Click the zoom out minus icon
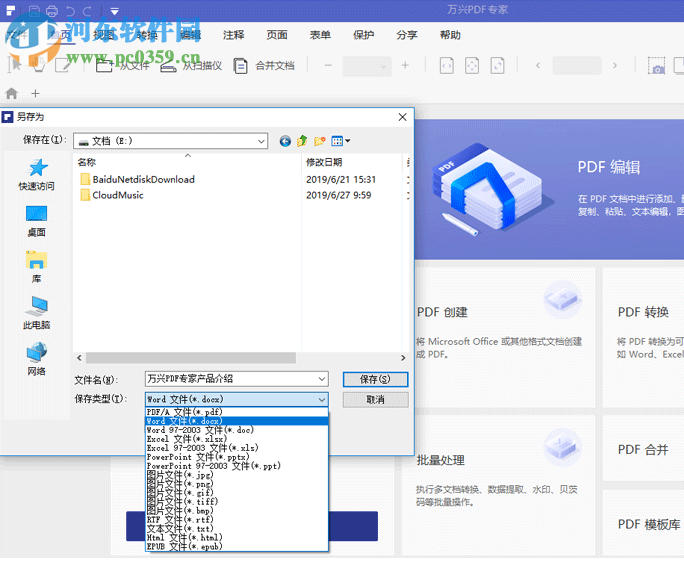The height and width of the screenshot is (583, 684). pyautogui.click(x=328, y=65)
